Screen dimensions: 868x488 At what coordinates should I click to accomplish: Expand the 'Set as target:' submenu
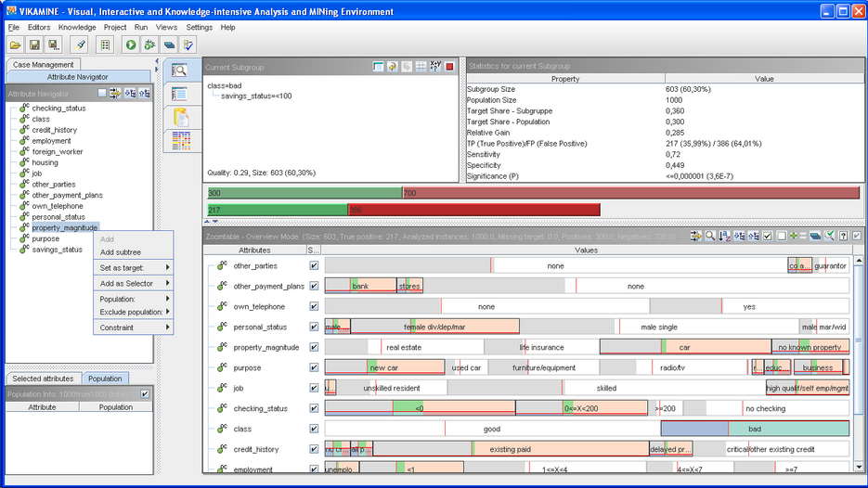134,268
